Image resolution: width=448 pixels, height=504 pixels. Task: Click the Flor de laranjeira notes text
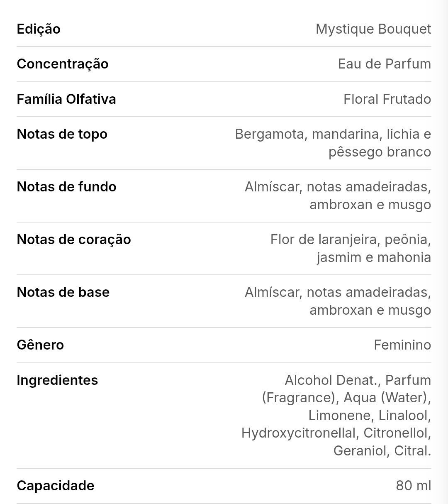click(x=351, y=248)
